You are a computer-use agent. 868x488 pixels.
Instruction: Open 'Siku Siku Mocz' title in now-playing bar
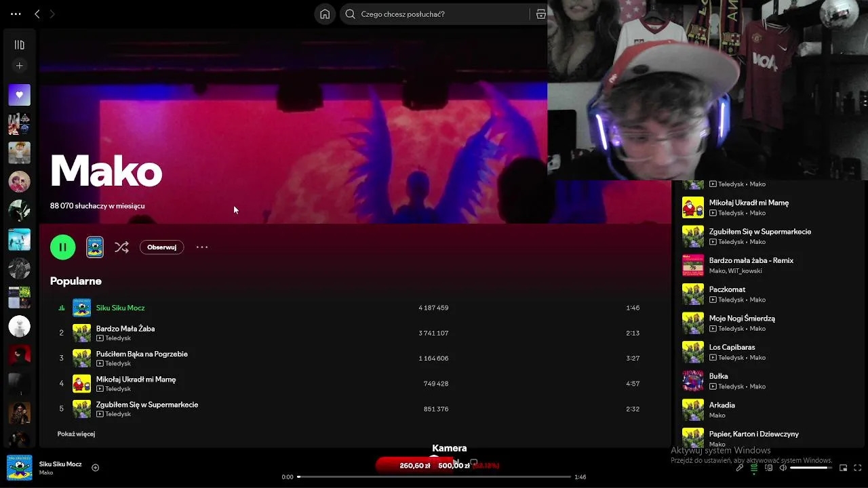[x=60, y=464]
